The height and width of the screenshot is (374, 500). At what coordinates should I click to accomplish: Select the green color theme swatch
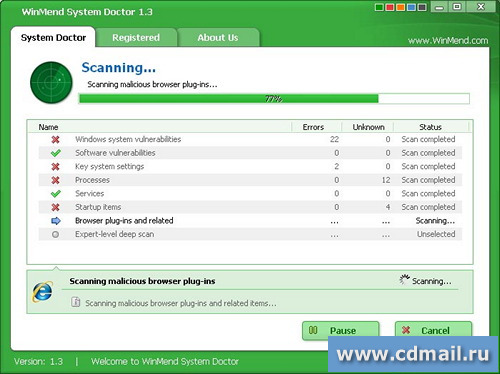click(x=379, y=7)
